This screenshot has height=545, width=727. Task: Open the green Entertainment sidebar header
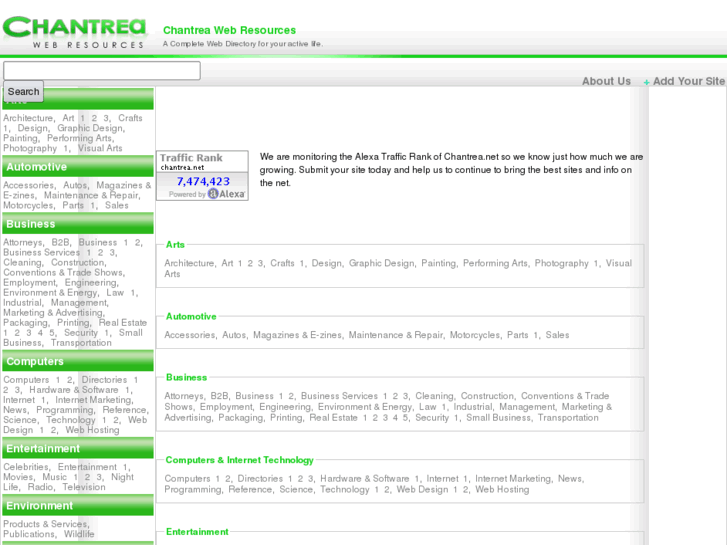(78, 448)
